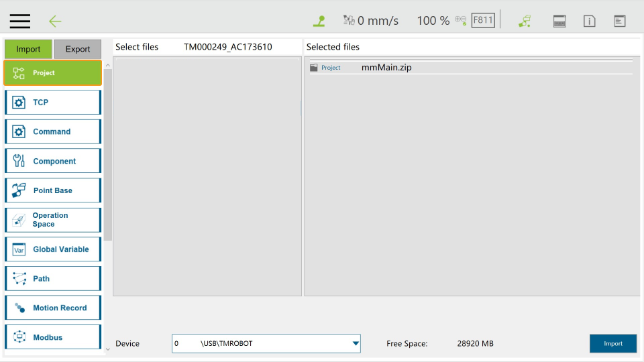Switch to the Export tab

pos(78,49)
